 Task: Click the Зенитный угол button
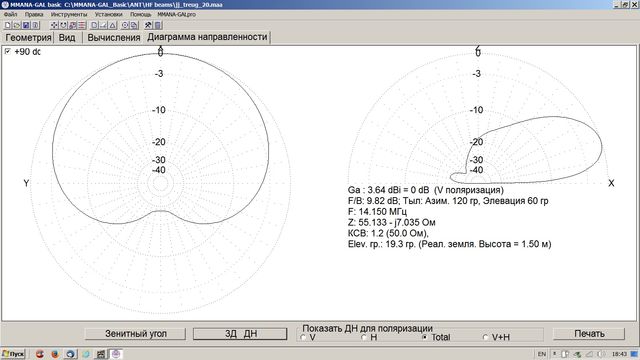click(x=136, y=334)
